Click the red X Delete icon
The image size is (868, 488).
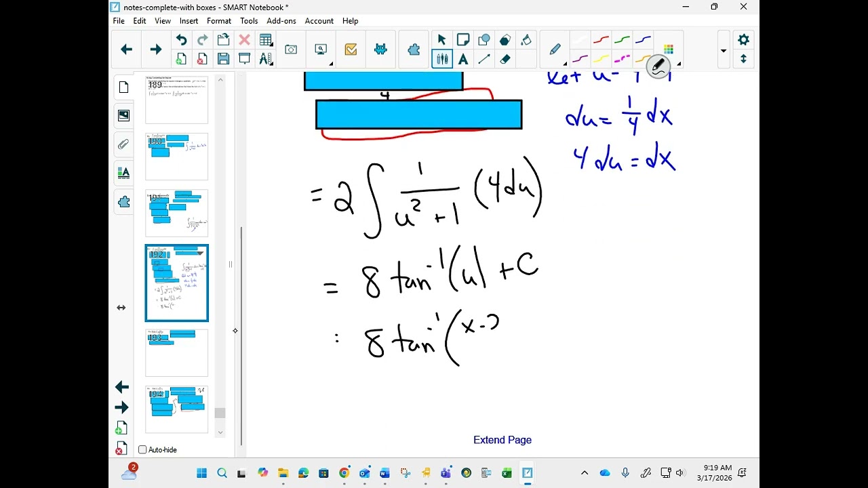pyautogui.click(x=244, y=40)
